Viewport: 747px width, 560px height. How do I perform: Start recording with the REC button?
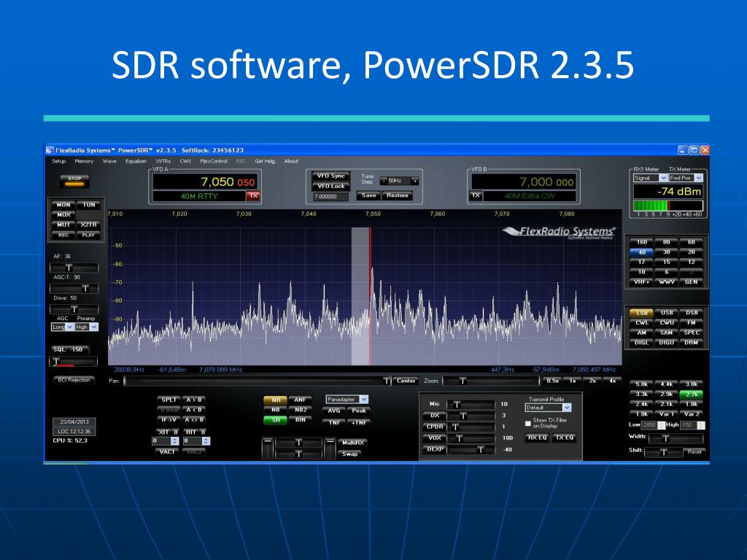click(64, 236)
